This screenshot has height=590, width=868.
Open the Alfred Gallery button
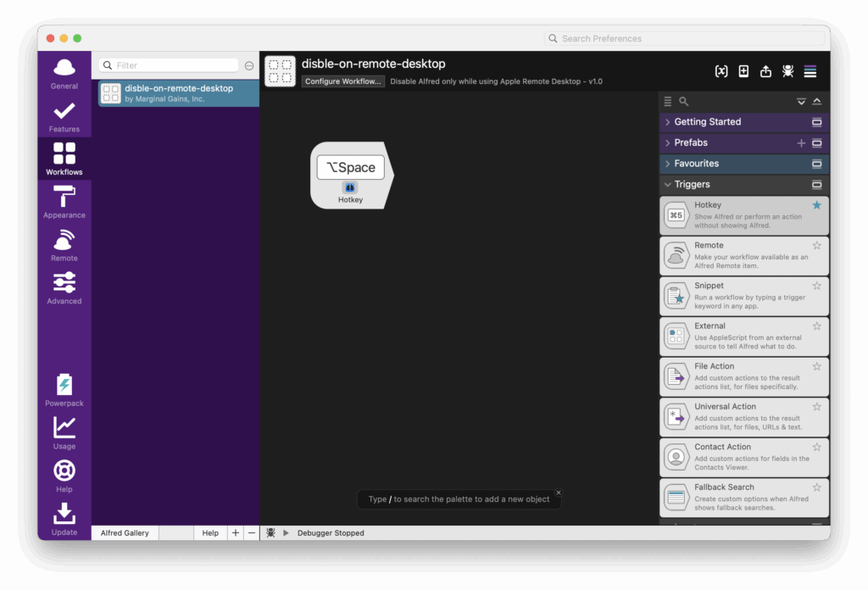(x=125, y=533)
